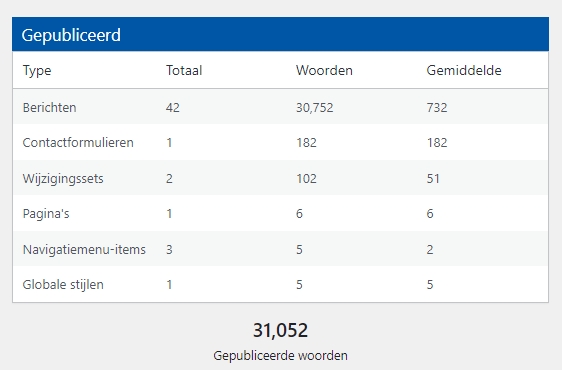562x370 pixels.
Task: Select the Gepubliceerde woorden caption
Action: coord(280,356)
